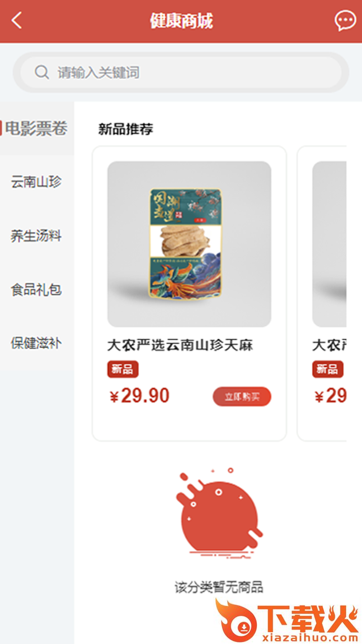Screen dimensions: 362x644
Task: Focus the 请输入关键词 search field
Action: (x=181, y=72)
